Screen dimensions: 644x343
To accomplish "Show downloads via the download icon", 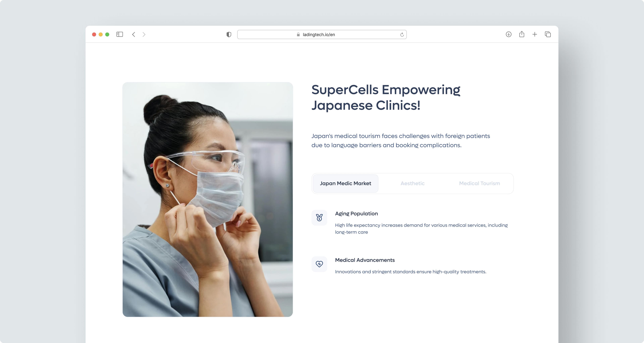I will point(508,34).
